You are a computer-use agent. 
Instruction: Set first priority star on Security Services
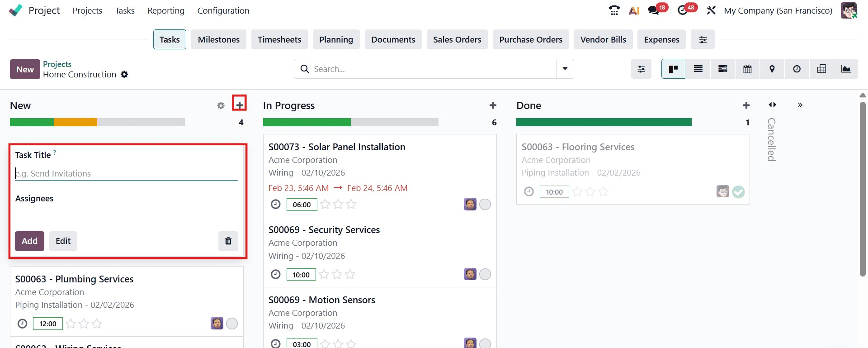point(324,275)
